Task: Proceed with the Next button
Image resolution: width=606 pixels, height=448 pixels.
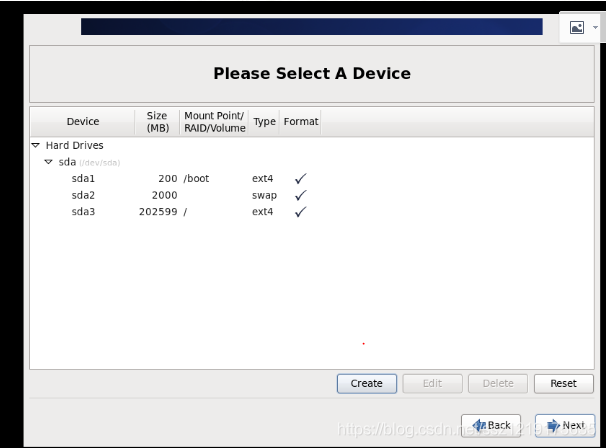Action: (x=565, y=426)
